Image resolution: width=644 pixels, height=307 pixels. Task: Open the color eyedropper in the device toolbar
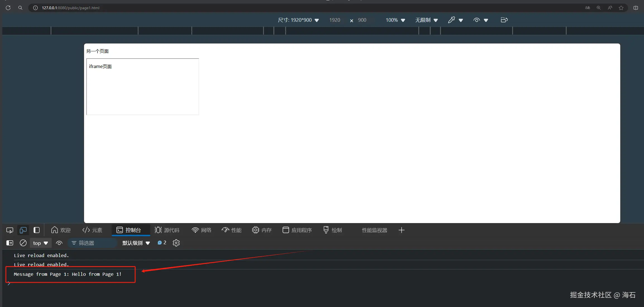[x=452, y=20]
